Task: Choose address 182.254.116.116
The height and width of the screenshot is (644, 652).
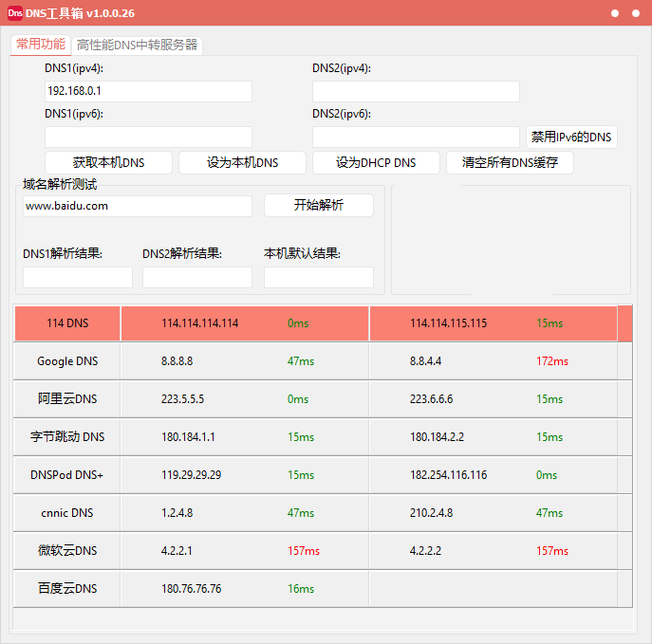Action: tap(448, 475)
